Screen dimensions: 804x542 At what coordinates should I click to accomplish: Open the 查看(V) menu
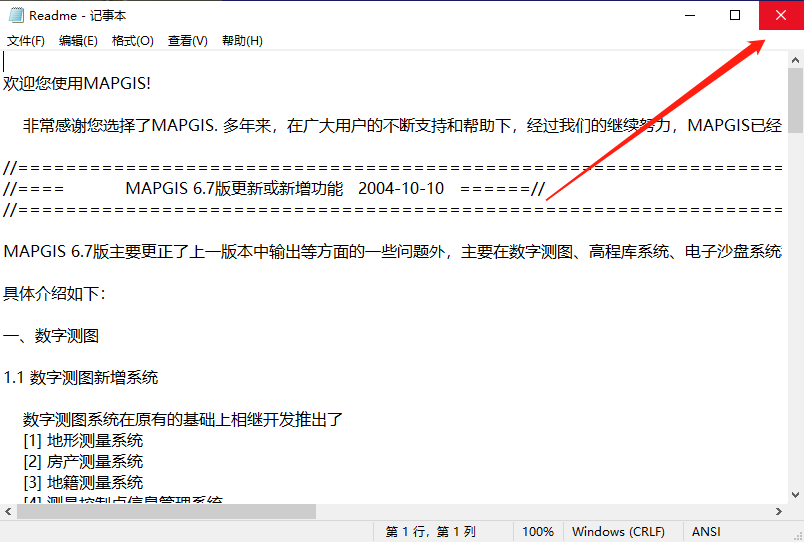(188, 41)
